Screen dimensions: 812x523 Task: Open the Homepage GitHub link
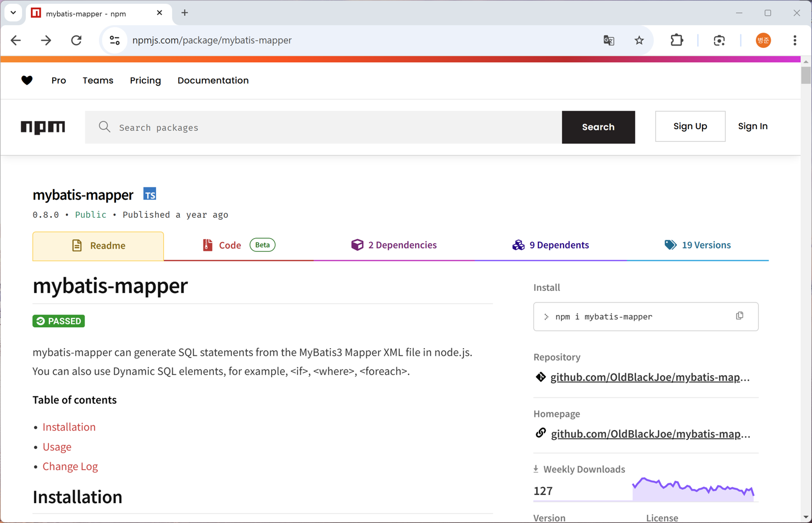pos(650,434)
